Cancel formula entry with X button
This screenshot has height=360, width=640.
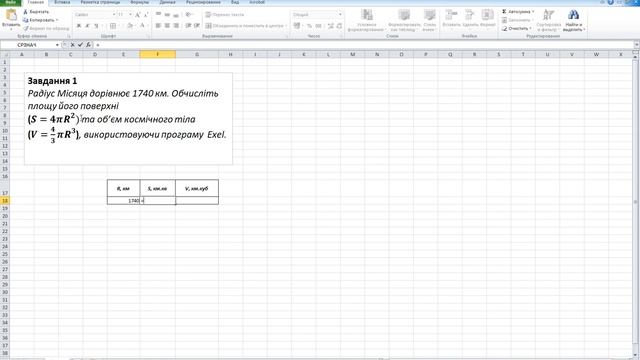click(72, 45)
